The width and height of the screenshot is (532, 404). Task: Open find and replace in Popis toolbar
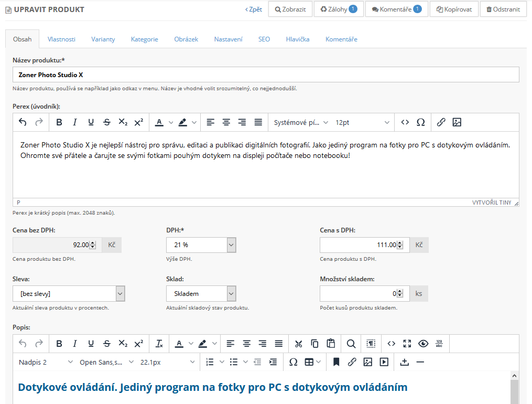(x=351, y=344)
